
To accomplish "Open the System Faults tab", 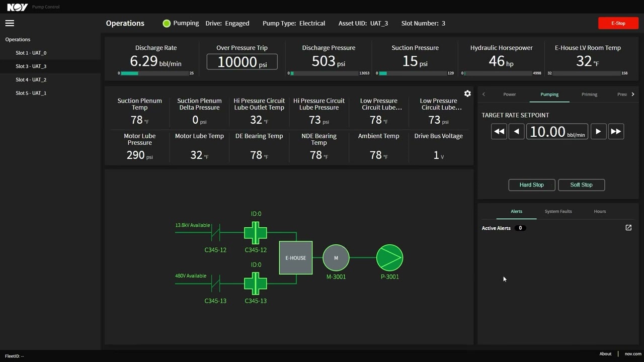I will click(558, 211).
